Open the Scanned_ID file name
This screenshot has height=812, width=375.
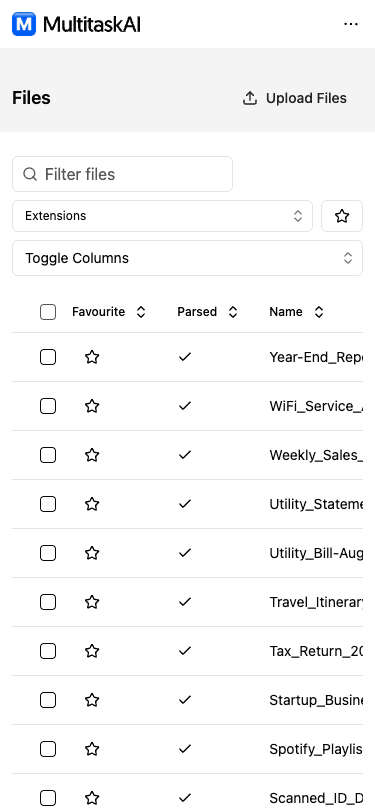[316, 798]
